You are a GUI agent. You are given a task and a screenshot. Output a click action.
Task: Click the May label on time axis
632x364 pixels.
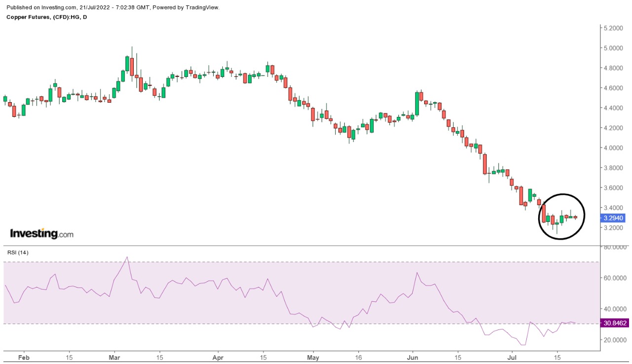(313, 357)
